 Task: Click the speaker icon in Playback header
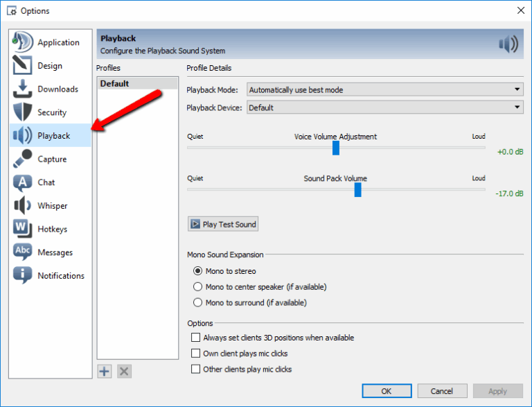pos(508,44)
